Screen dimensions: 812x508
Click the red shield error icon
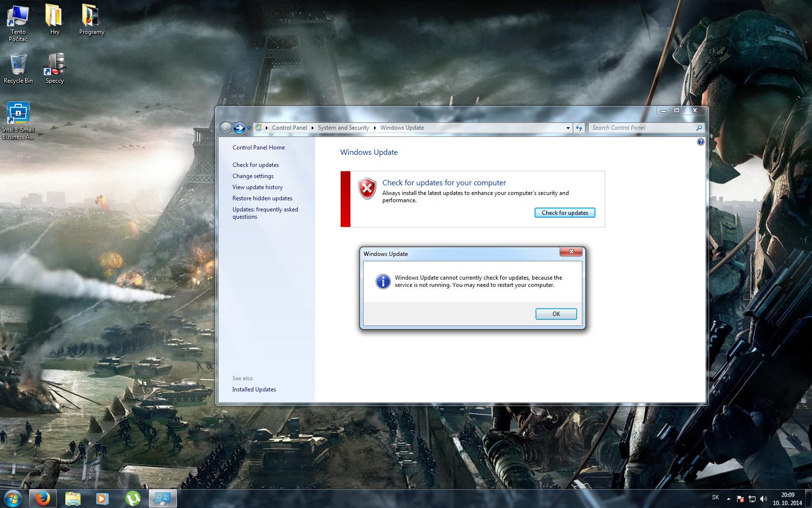tap(367, 188)
